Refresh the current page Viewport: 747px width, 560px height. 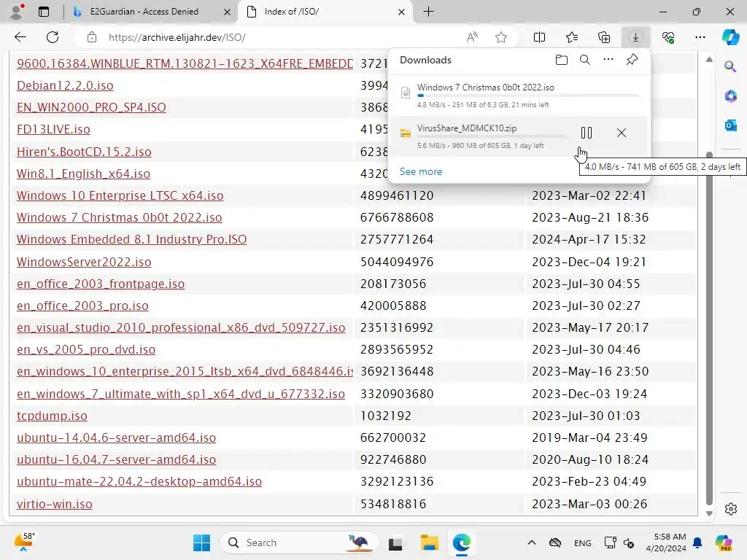[53, 37]
